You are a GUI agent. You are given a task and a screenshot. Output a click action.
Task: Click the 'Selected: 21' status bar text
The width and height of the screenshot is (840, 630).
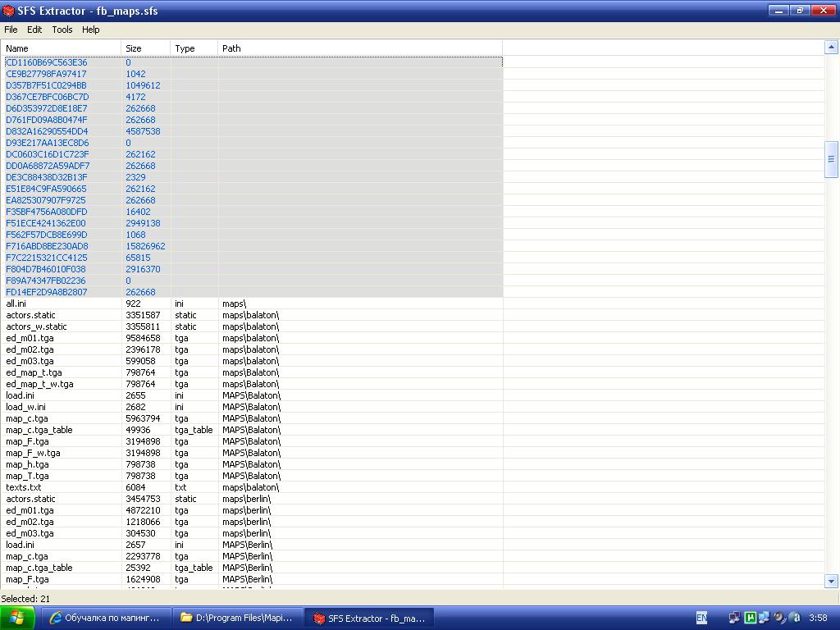coord(25,599)
